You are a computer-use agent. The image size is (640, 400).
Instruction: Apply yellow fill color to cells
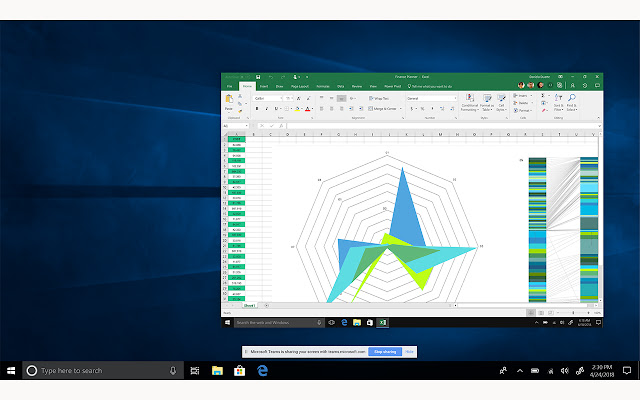pos(297,109)
